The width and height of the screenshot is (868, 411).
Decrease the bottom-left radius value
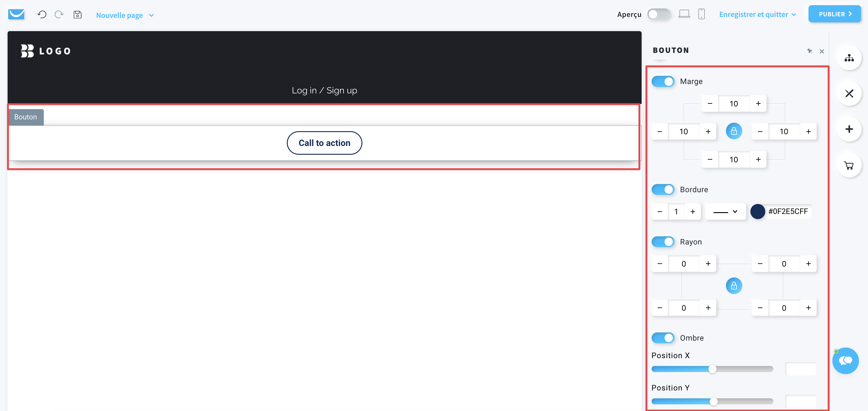click(x=660, y=308)
